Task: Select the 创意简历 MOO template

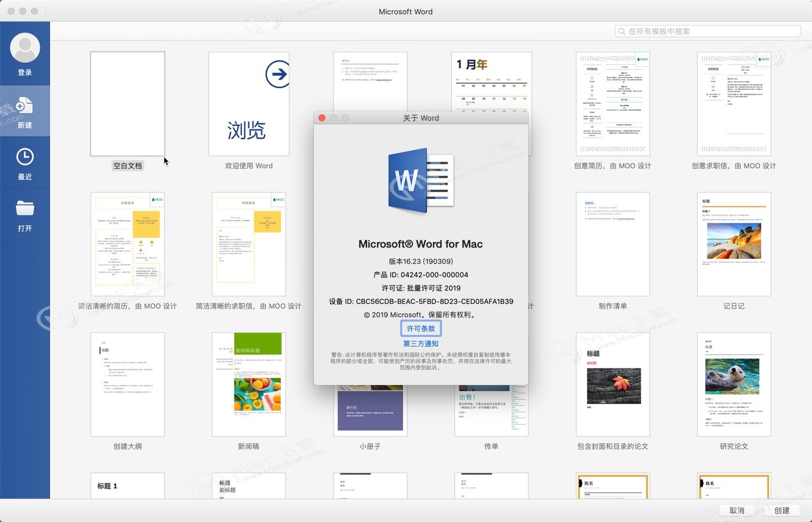Action: 612,104
